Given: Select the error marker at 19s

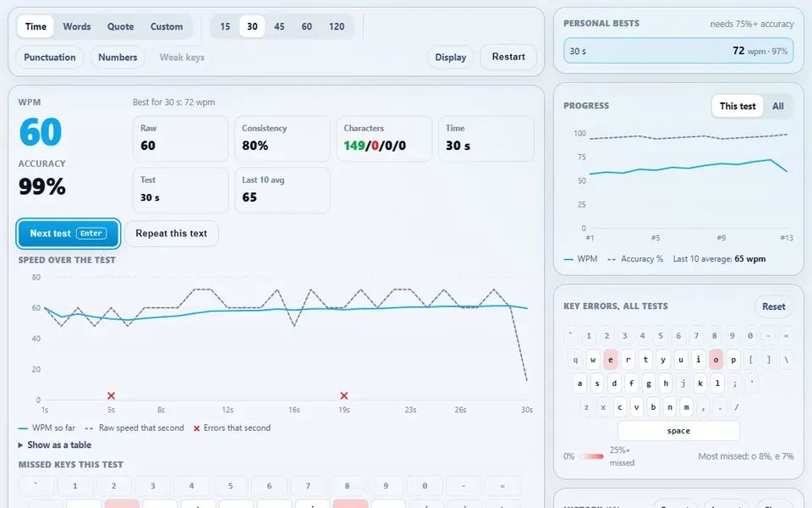Looking at the screenshot, I should (344, 395).
